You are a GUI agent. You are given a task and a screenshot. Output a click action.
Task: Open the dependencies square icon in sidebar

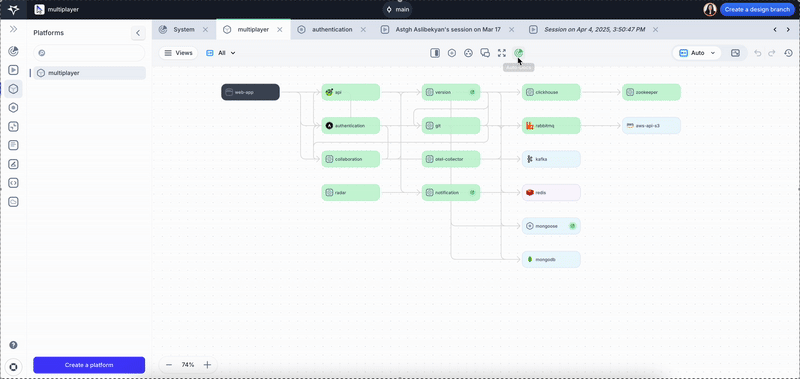(14, 127)
